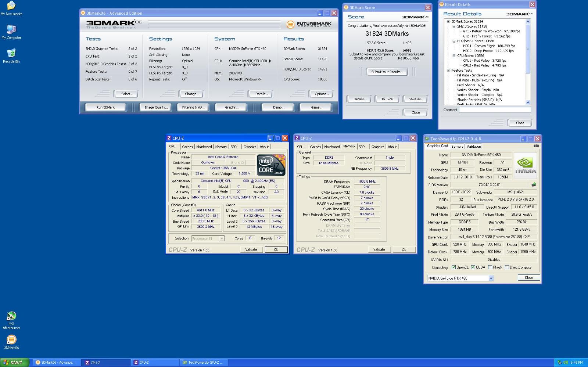The image size is (588, 367).
Task: Click first CPU-Z window title icon
Action: (169, 138)
